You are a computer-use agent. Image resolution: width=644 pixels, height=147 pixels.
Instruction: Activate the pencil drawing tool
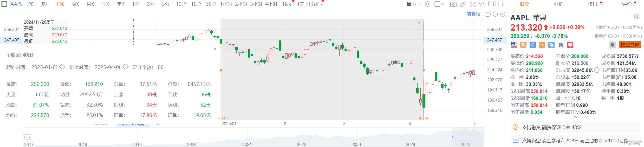[463, 4]
